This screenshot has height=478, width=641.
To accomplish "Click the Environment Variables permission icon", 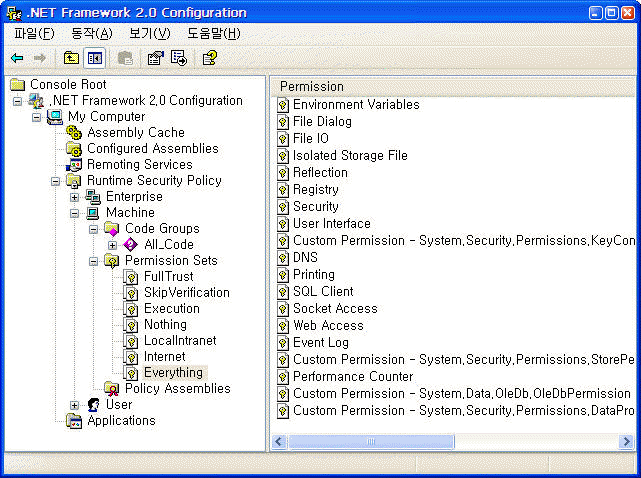I will pos(282,105).
